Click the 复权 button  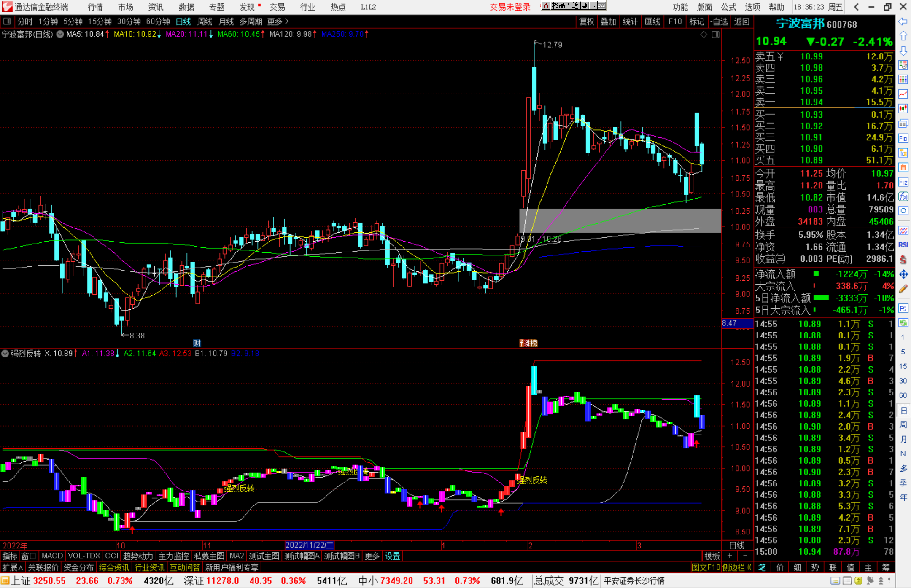coord(587,21)
